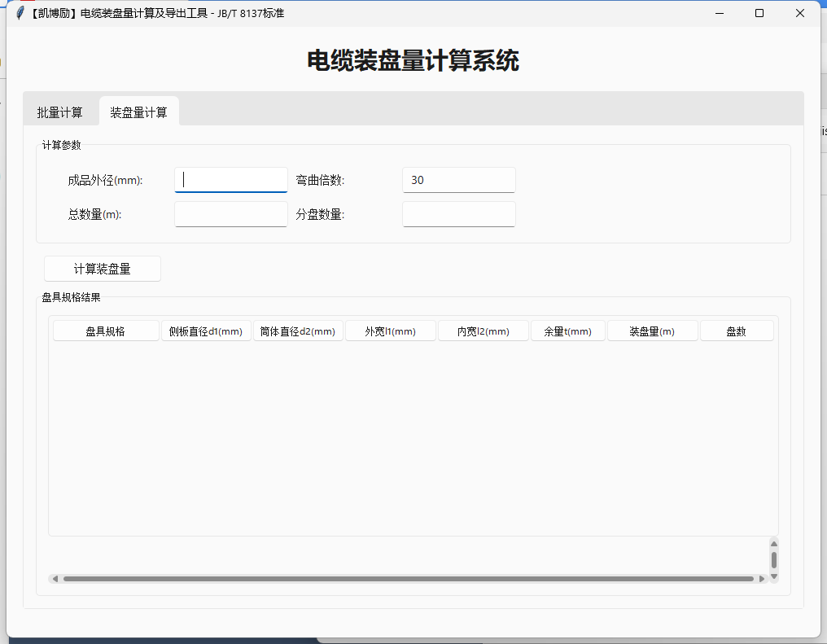Click the 内宽l2(mm) column header
This screenshot has width=827, height=644.
point(483,330)
